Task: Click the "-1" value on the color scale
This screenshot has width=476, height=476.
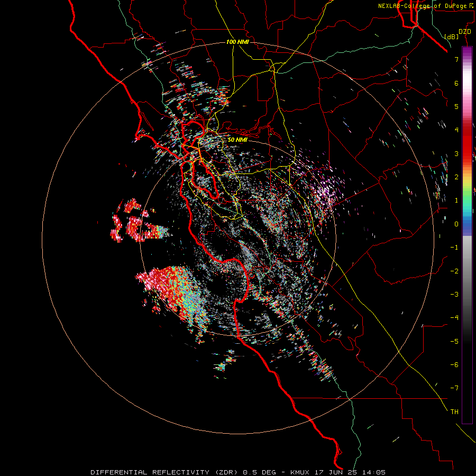Action: point(454,248)
